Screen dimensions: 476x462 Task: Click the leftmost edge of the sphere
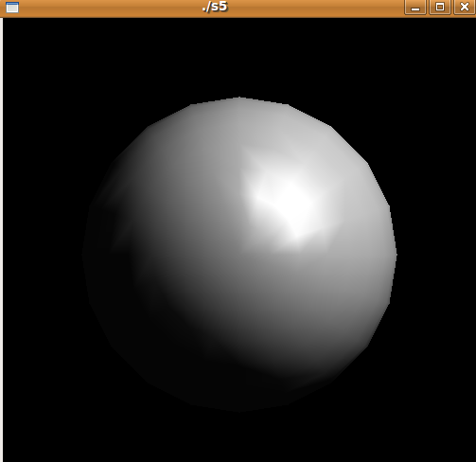point(84,254)
